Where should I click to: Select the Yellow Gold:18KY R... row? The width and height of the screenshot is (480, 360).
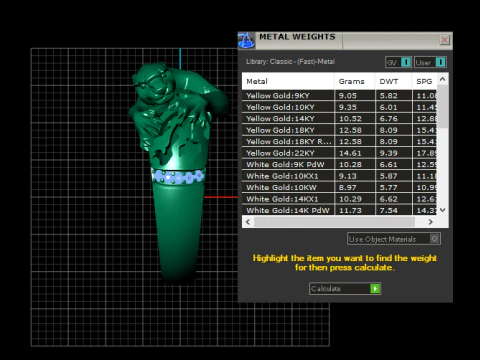(x=339, y=141)
